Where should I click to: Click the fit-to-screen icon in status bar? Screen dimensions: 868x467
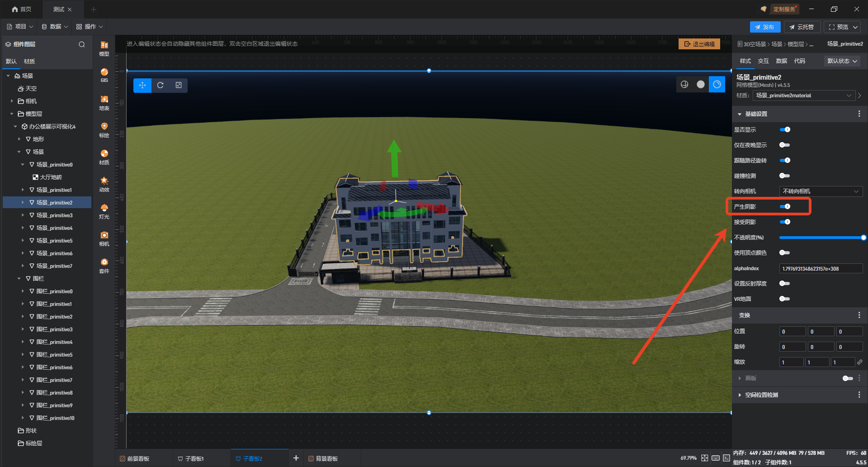click(705, 458)
